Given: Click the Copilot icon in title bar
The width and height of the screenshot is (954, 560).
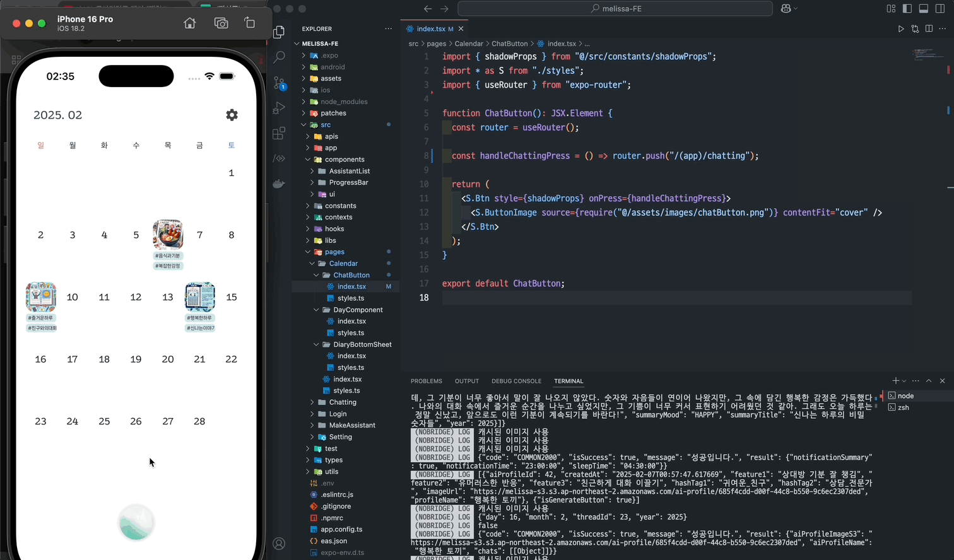Looking at the screenshot, I should pyautogui.click(x=786, y=9).
